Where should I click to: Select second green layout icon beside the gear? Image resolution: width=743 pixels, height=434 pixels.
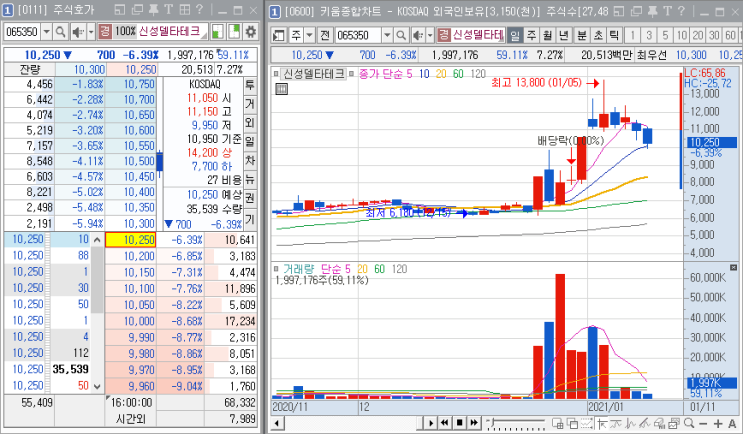(234, 32)
